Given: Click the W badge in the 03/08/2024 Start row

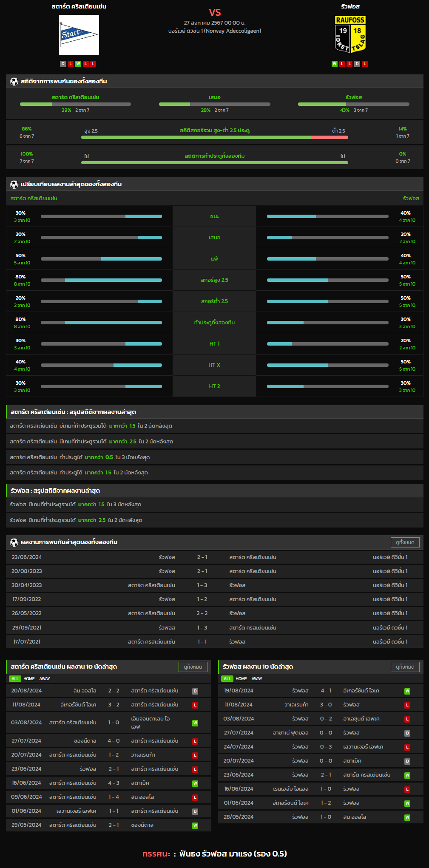Looking at the screenshot, I should tap(195, 723).
